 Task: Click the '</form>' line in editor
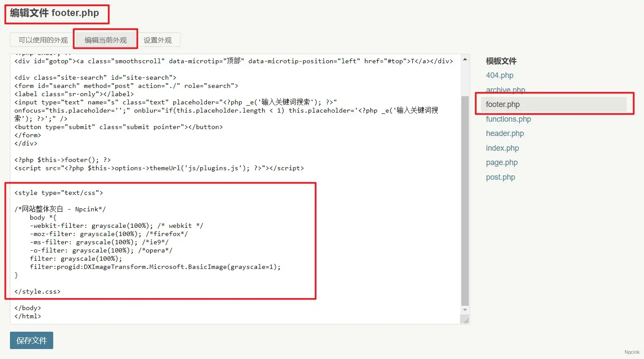click(x=28, y=135)
